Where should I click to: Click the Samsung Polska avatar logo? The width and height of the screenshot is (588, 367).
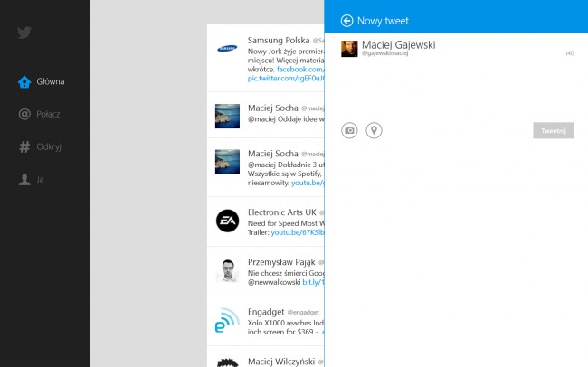[227, 48]
